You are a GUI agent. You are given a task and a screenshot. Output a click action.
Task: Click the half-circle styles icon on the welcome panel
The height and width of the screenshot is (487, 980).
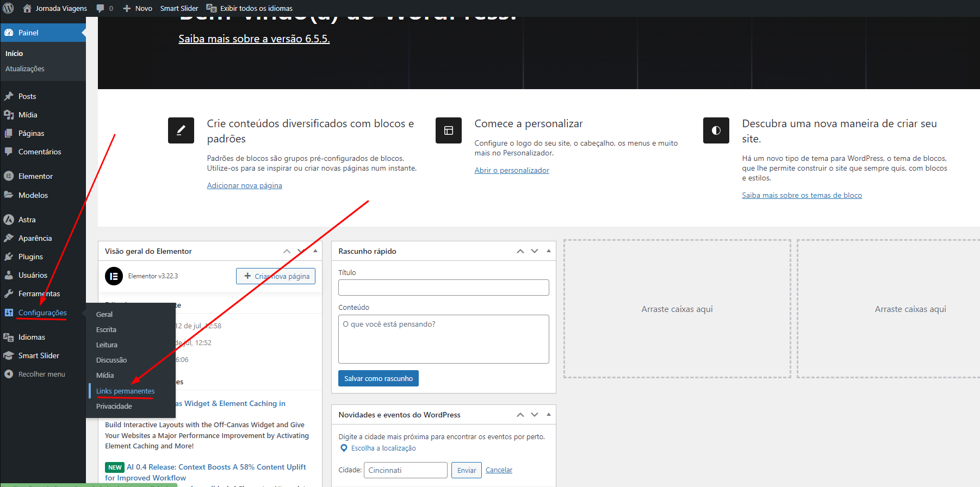point(716,130)
